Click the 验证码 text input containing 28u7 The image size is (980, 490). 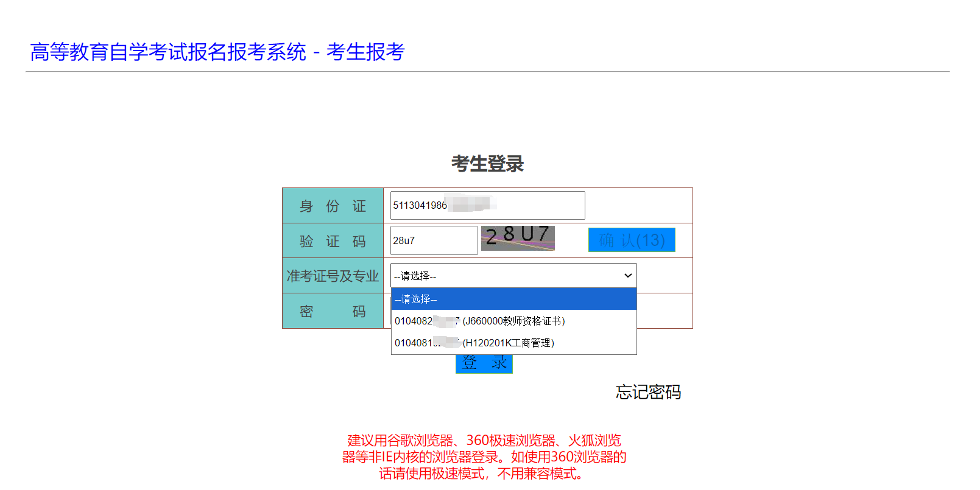(x=434, y=240)
